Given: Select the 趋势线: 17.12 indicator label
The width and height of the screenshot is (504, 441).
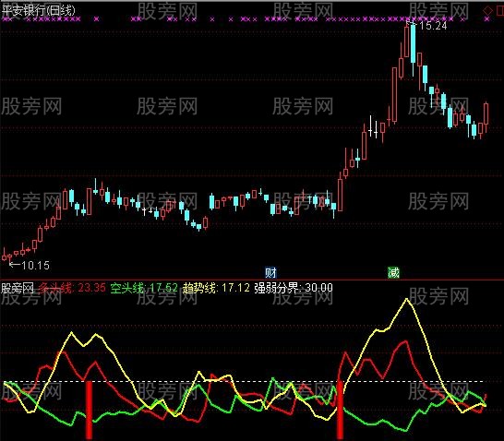Looking at the screenshot, I should tap(216, 288).
